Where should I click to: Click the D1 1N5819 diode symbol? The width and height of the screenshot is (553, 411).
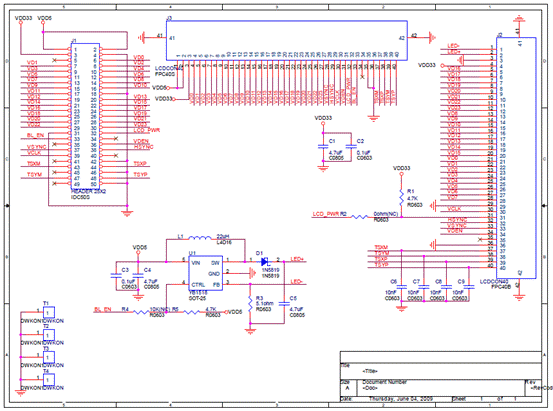point(265,262)
